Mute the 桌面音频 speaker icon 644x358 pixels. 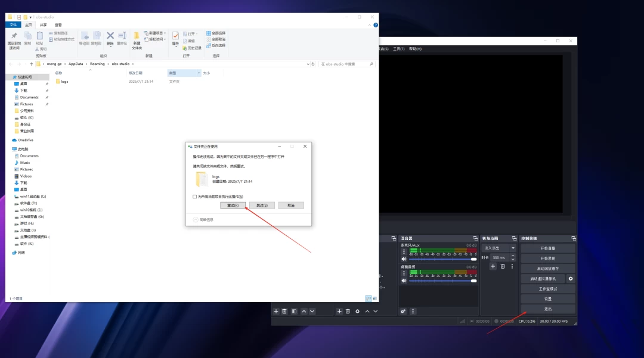tap(404, 281)
